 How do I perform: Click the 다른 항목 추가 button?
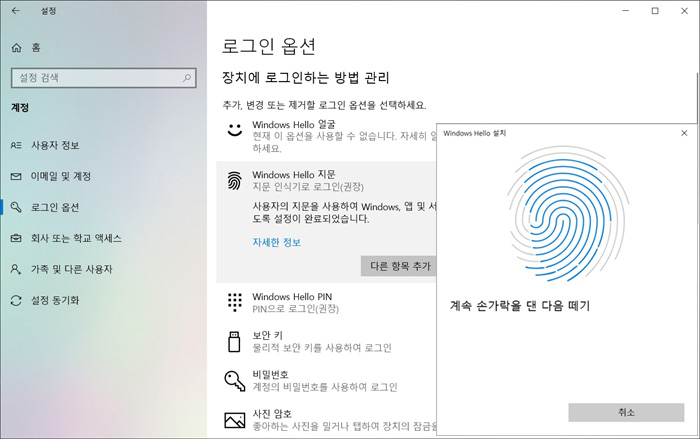coord(399,266)
